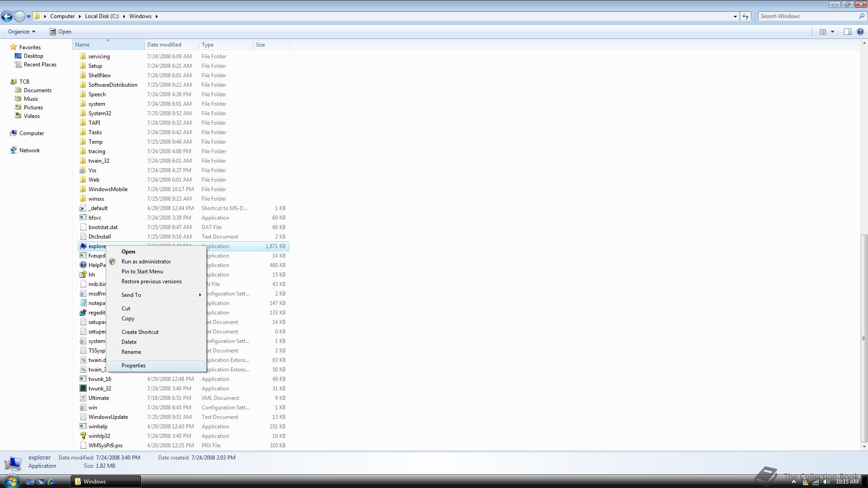Toggle the Preview Pane button
Image resolution: width=868 pixels, height=488 pixels.
[848, 32]
